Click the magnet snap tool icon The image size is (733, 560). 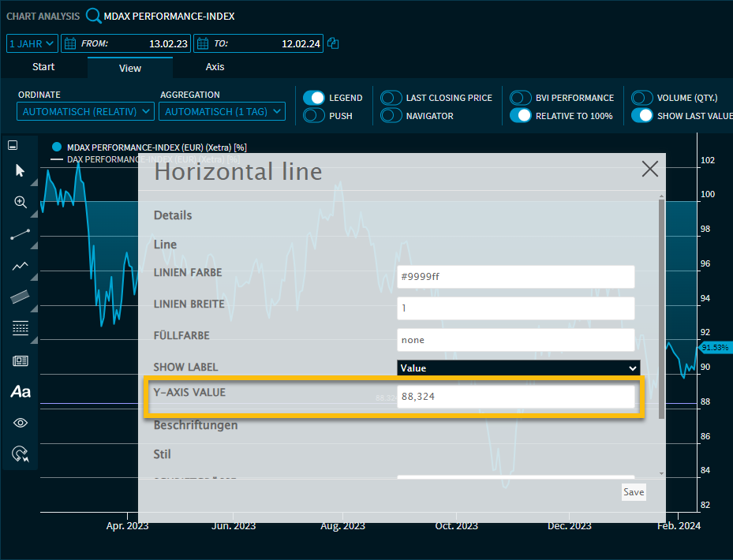click(21, 454)
